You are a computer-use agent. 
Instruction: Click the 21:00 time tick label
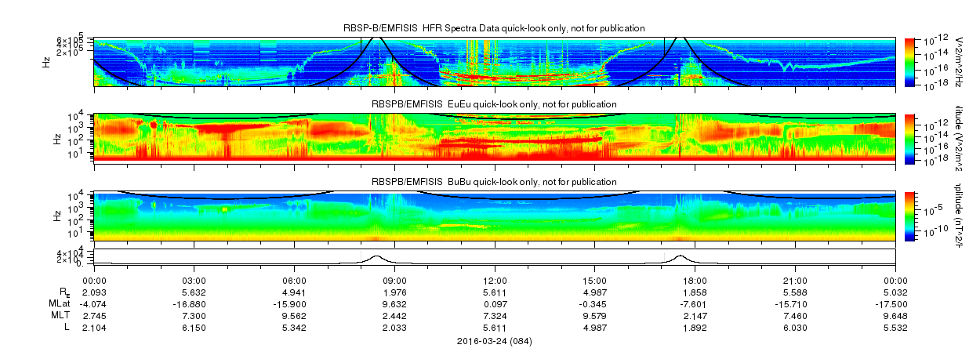795,280
